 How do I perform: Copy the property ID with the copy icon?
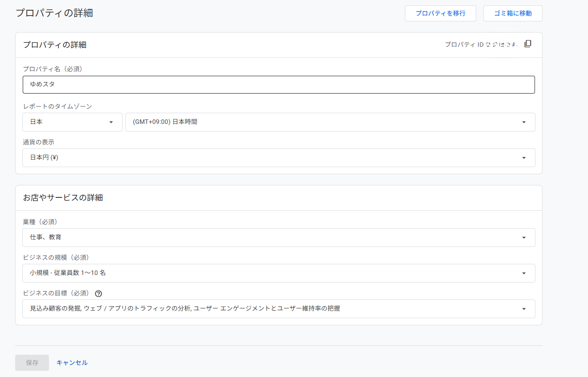[528, 44]
